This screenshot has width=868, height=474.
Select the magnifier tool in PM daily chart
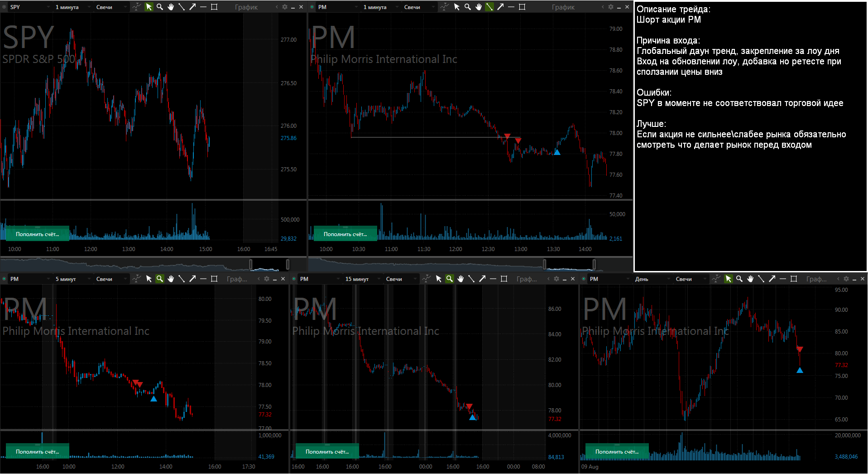(739, 279)
